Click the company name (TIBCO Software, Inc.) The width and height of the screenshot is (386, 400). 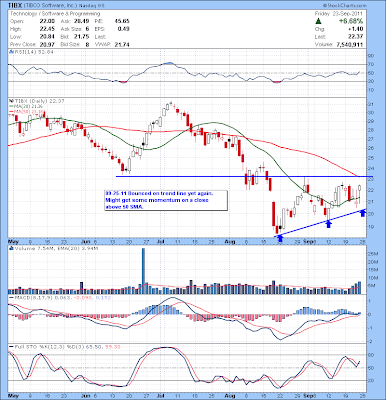coord(51,6)
